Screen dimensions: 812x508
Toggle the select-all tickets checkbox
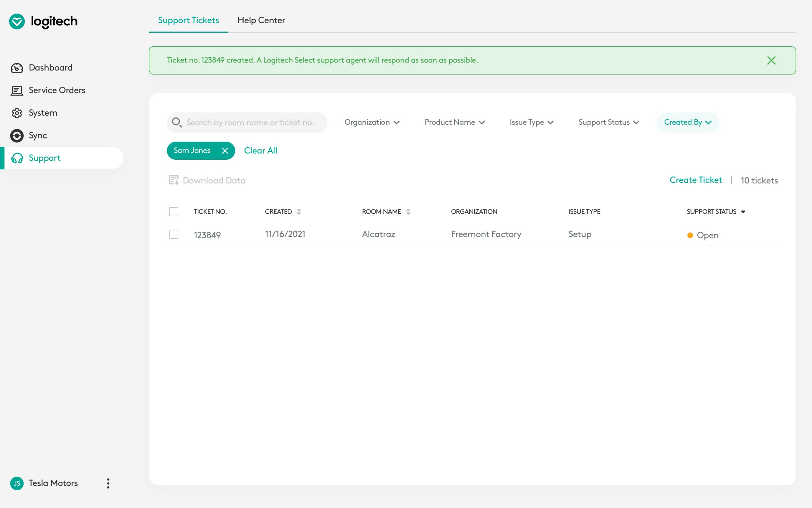[174, 212]
